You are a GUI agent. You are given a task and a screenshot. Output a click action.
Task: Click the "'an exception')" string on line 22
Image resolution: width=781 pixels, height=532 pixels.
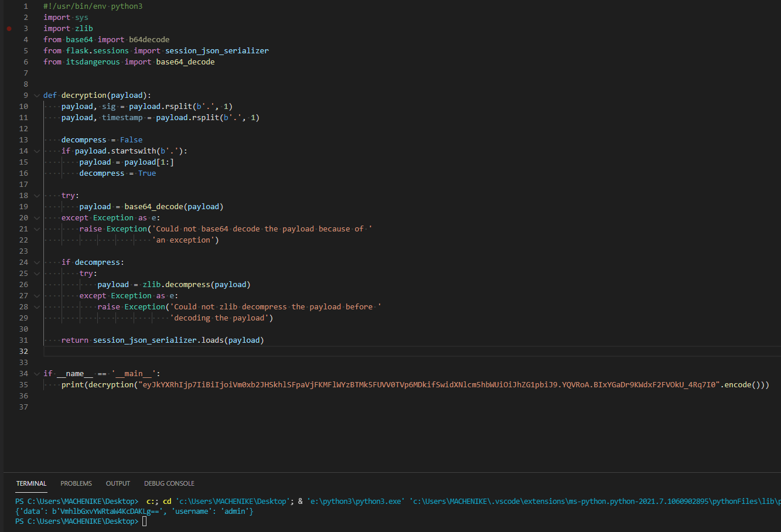pyautogui.click(x=185, y=240)
